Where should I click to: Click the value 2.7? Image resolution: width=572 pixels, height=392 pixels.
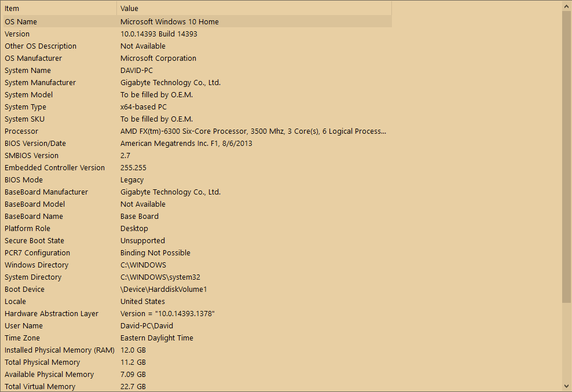(125, 156)
